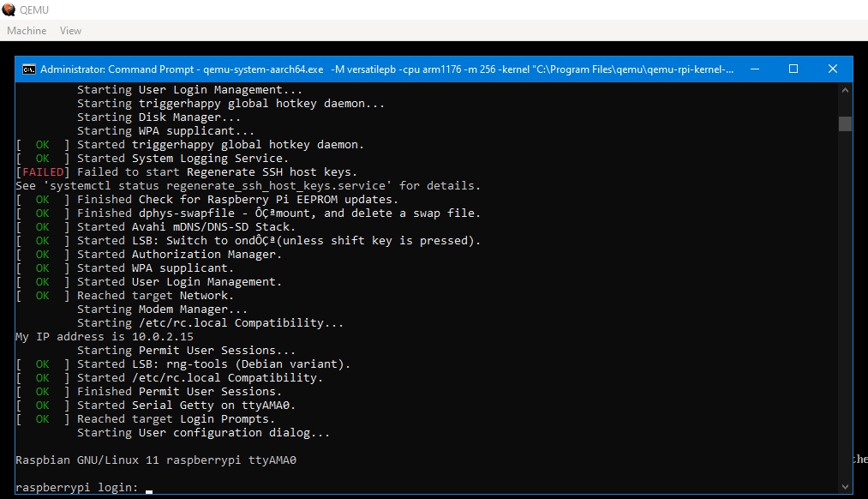The height and width of the screenshot is (499, 868).
Task: Click the 'Starting WPA supplicant...' line
Action: coord(165,131)
